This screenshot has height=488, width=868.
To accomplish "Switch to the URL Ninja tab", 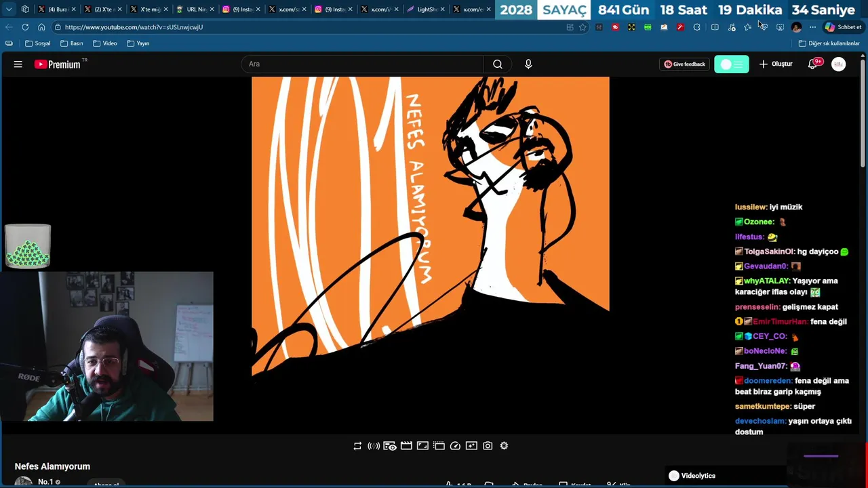I will coord(194,9).
